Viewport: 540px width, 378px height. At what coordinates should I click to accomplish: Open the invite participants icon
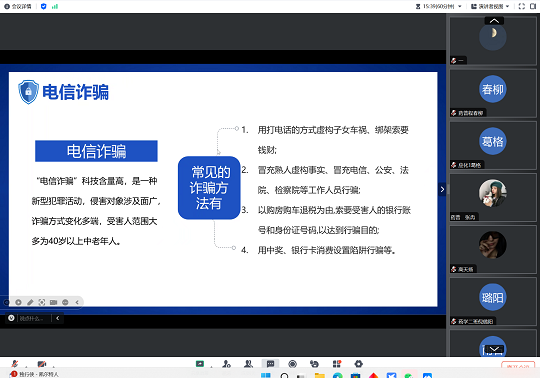(x=226, y=364)
